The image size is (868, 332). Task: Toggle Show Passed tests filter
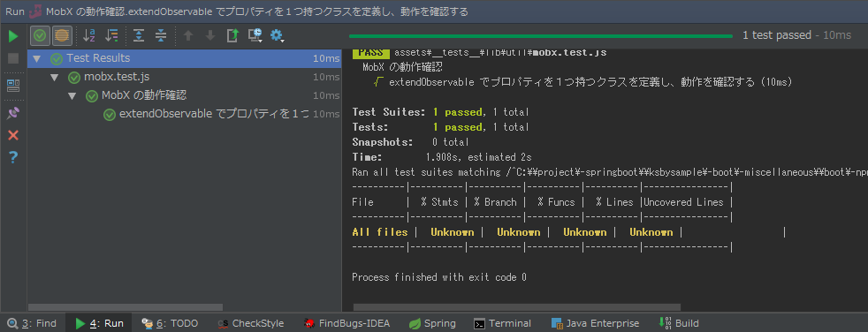coord(40,36)
